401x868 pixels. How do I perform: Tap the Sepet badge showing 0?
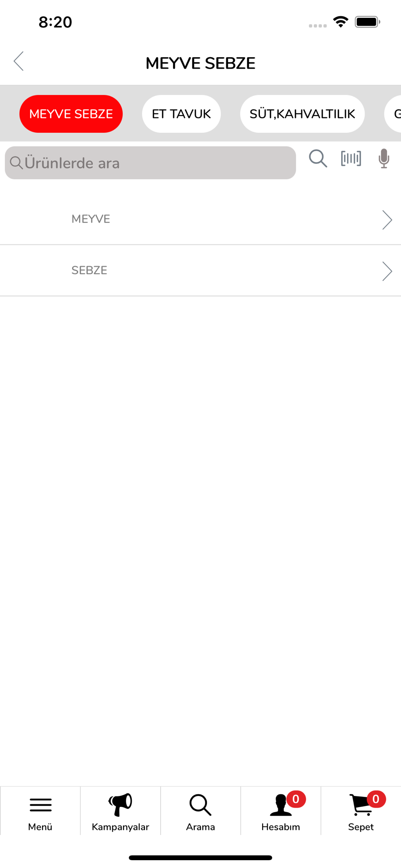coord(376,799)
